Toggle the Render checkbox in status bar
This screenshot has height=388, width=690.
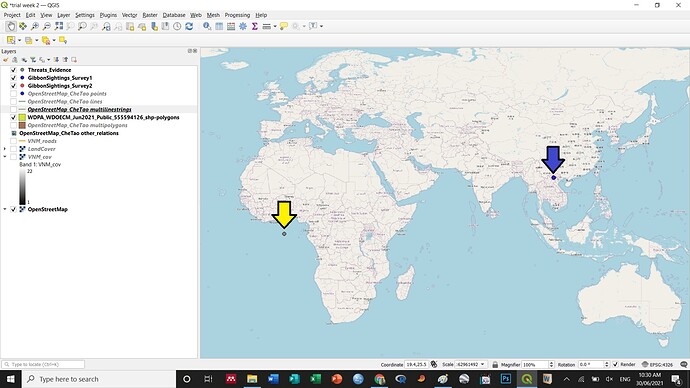[616, 364]
